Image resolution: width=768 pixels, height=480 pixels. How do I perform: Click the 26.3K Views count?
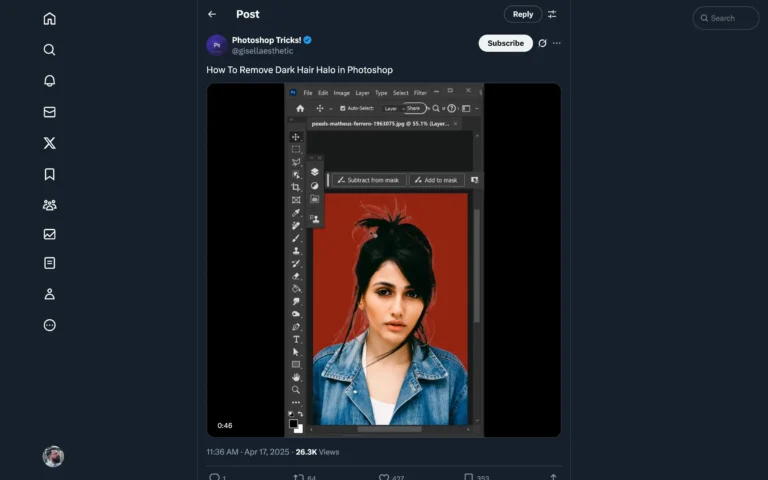click(x=317, y=452)
